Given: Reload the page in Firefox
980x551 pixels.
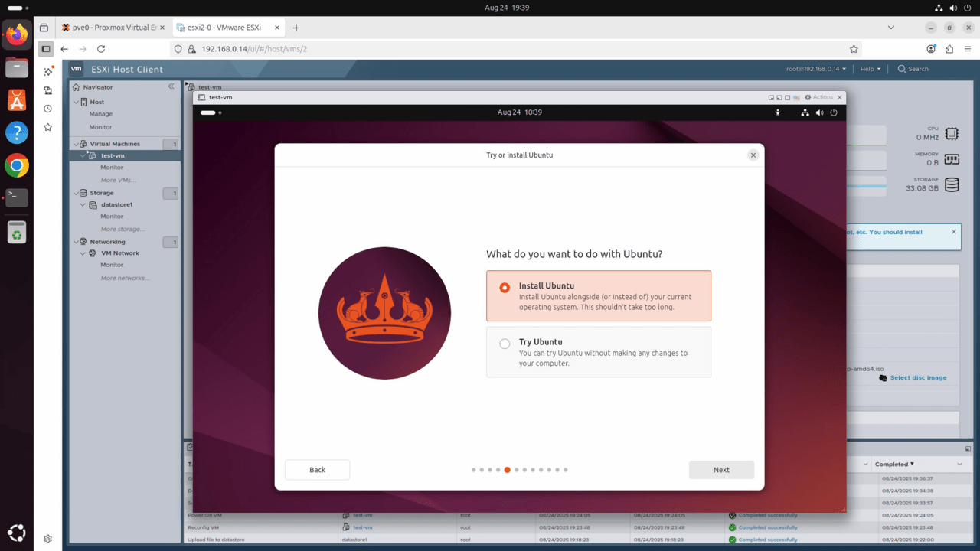Looking at the screenshot, I should [x=101, y=49].
